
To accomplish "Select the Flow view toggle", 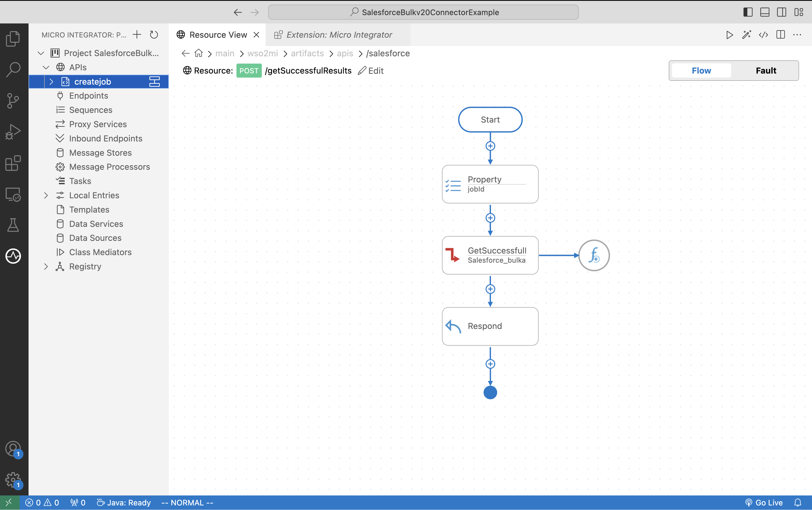I will click(x=701, y=71).
